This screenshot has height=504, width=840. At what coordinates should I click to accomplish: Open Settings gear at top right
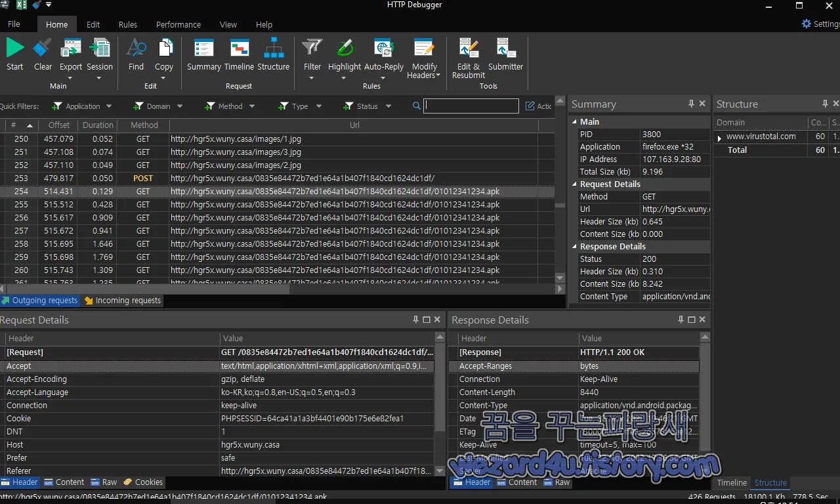tap(807, 24)
